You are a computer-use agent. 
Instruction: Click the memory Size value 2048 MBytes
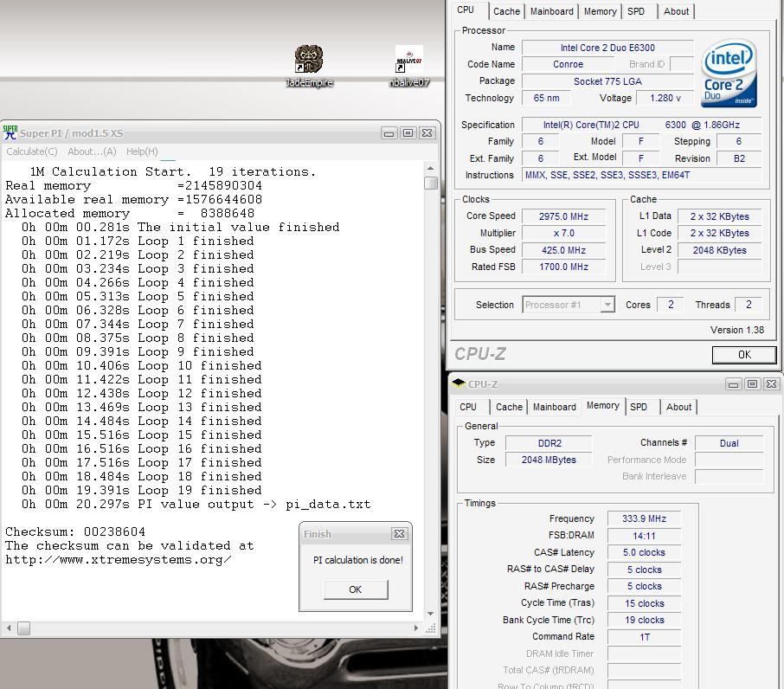549,460
